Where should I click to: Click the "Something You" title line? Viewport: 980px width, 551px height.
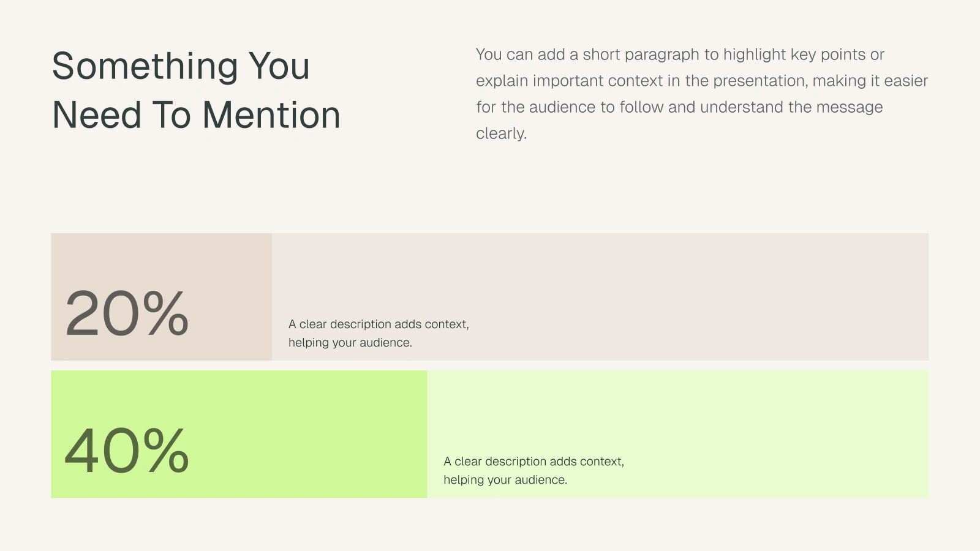[x=181, y=66]
